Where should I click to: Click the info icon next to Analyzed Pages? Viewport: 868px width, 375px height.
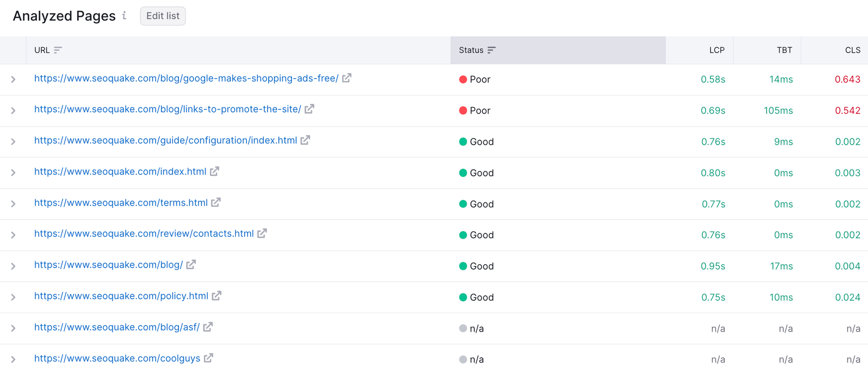tap(124, 16)
